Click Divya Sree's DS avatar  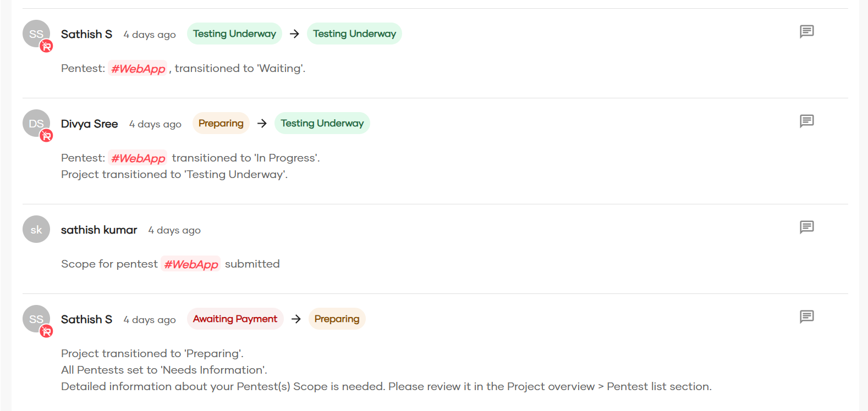click(35, 123)
